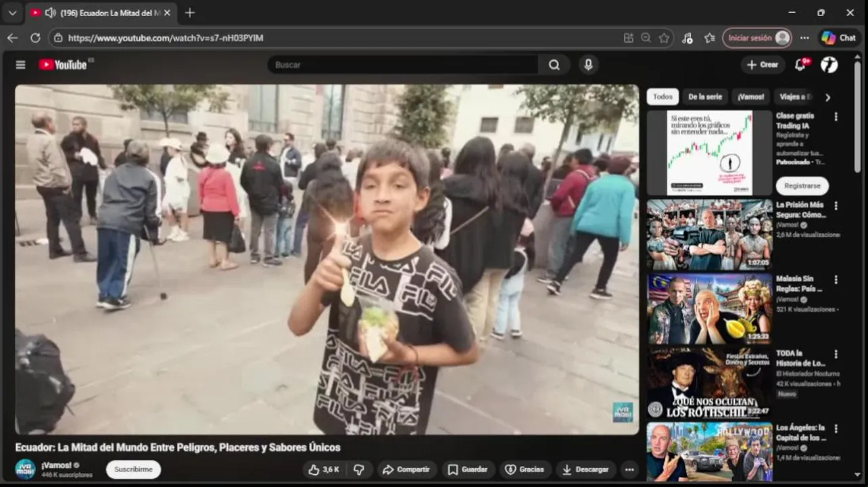
Task: Open more actions ellipsis under video
Action: [x=629, y=469]
